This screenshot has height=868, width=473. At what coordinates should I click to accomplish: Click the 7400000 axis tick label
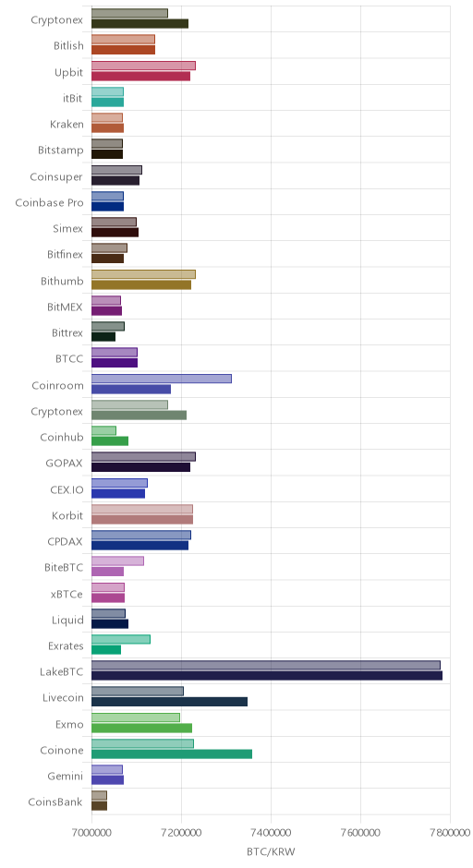[271, 833]
